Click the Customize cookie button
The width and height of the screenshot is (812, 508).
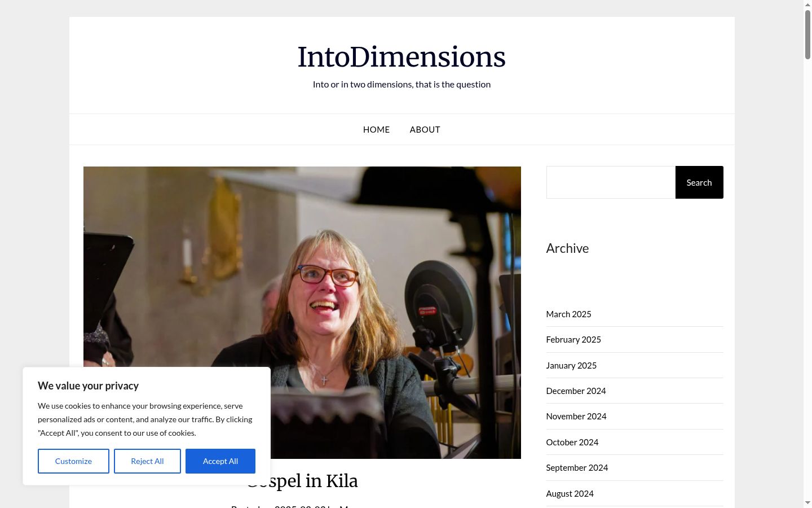[x=73, y=461]
